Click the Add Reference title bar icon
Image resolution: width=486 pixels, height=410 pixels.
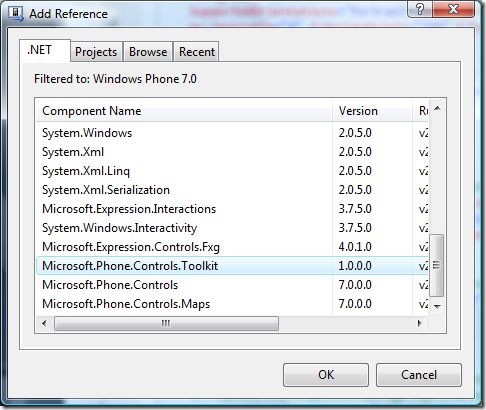tap(16, 14)
